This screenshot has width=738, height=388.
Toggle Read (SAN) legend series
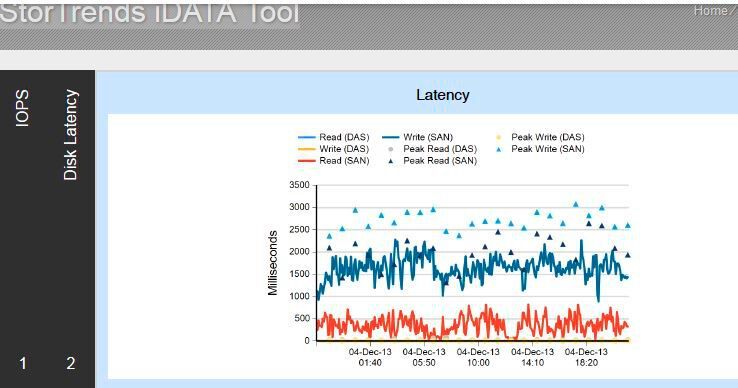(334, 161)
